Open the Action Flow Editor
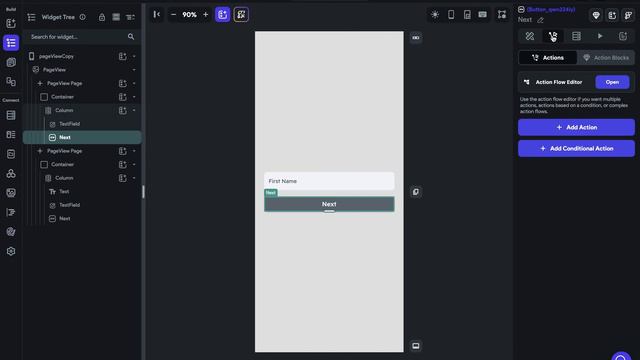This screenshot has height=360, width=640. [612, 82]
